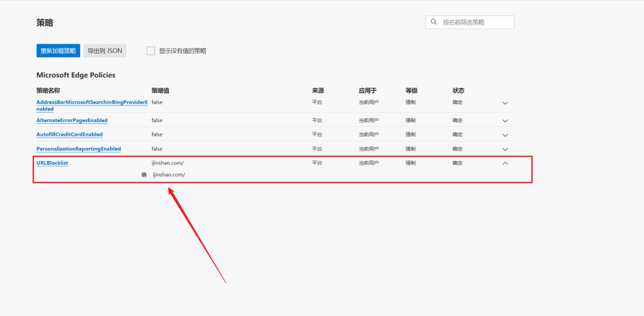Open the URLBlocklist policy link
This screenshot has width=644, height=316.
52,163
